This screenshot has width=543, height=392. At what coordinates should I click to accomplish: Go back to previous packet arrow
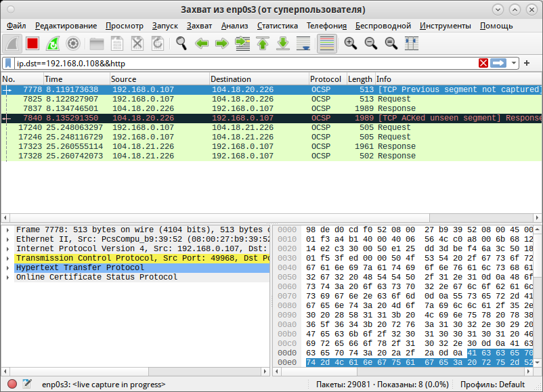click(202, 43)
